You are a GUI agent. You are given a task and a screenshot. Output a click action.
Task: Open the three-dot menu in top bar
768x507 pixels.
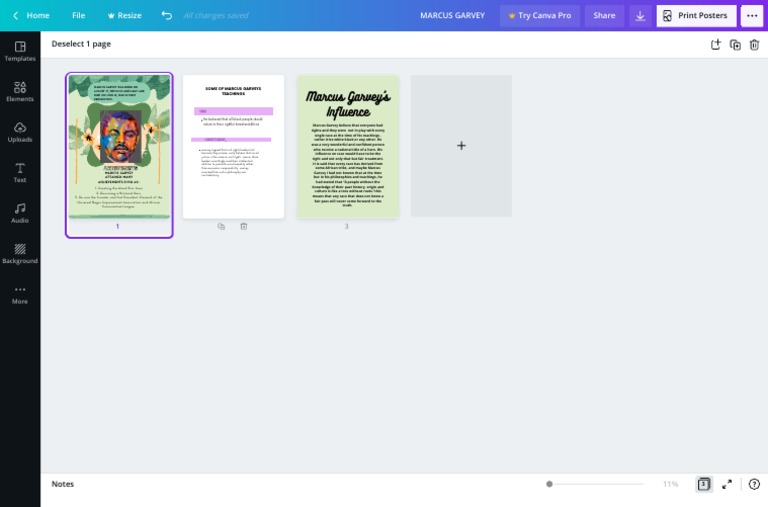coord(752,16)
